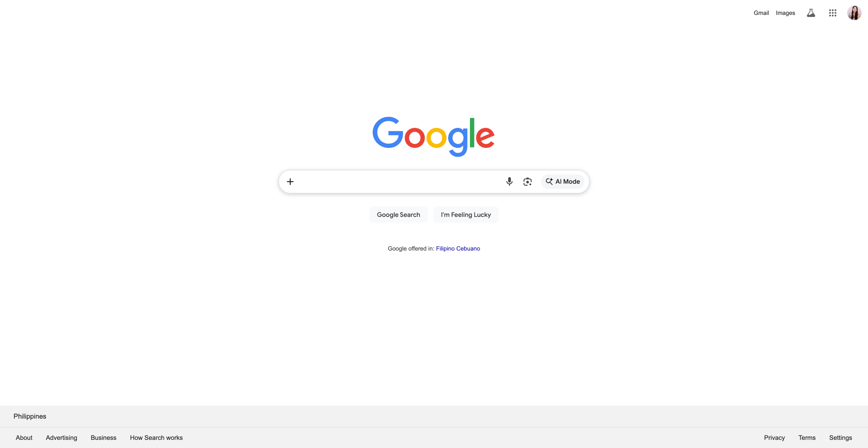
Task: Open Images link
Action: coord(785,13)
